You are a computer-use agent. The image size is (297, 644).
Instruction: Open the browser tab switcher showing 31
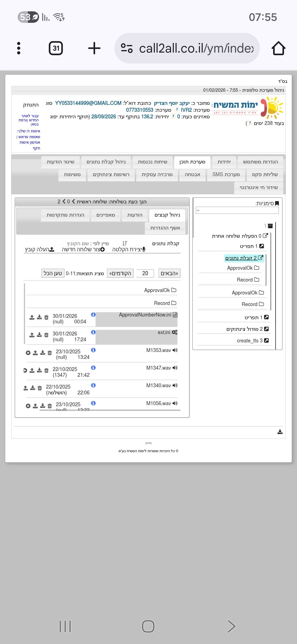pos(56,48)
